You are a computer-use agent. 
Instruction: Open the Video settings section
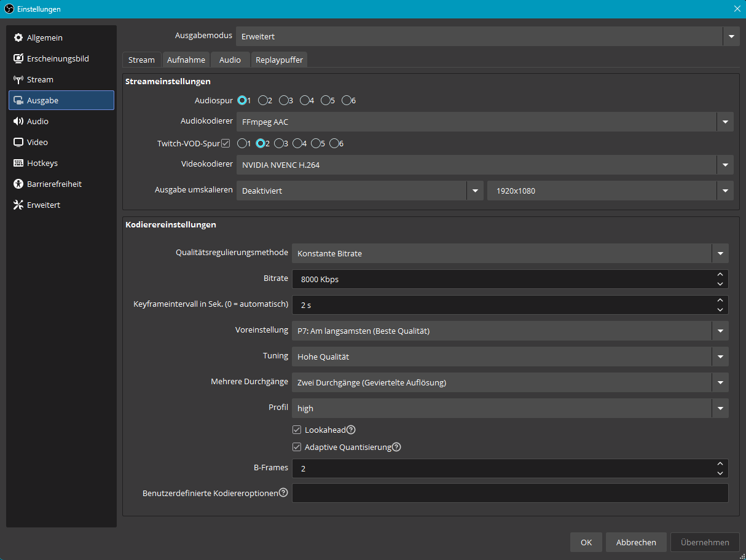(x=39, y=142)
